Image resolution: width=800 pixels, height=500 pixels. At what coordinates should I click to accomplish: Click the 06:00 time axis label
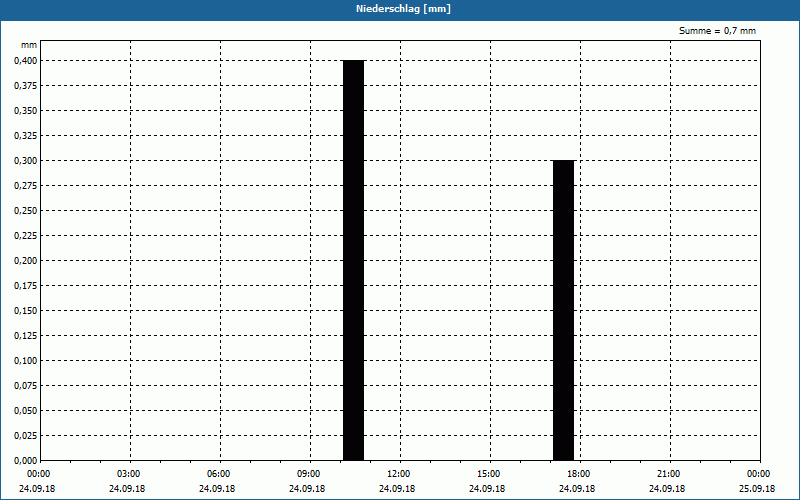(x=218, y=474)
